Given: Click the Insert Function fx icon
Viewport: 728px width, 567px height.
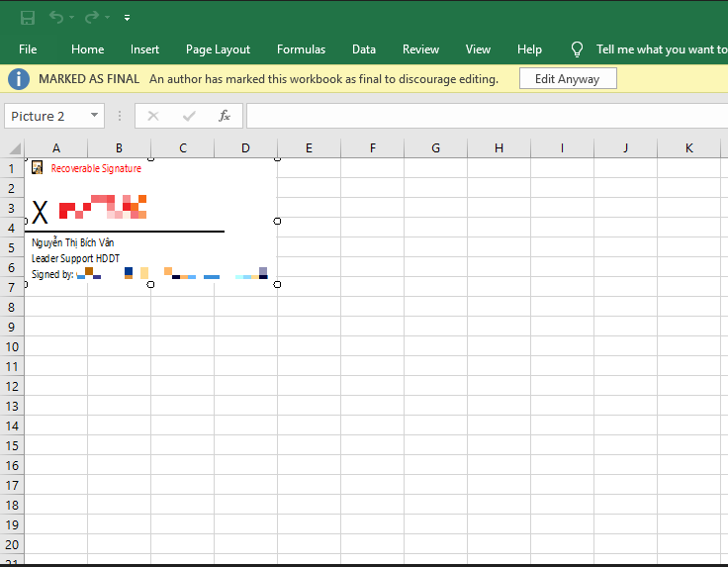Looking at the screenshot, I should 225,116.
